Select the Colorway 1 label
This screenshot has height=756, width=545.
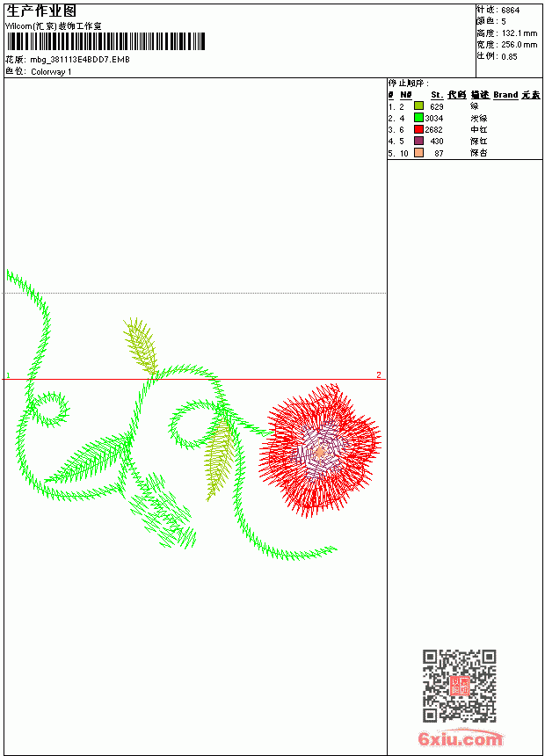tap(51, 72)
